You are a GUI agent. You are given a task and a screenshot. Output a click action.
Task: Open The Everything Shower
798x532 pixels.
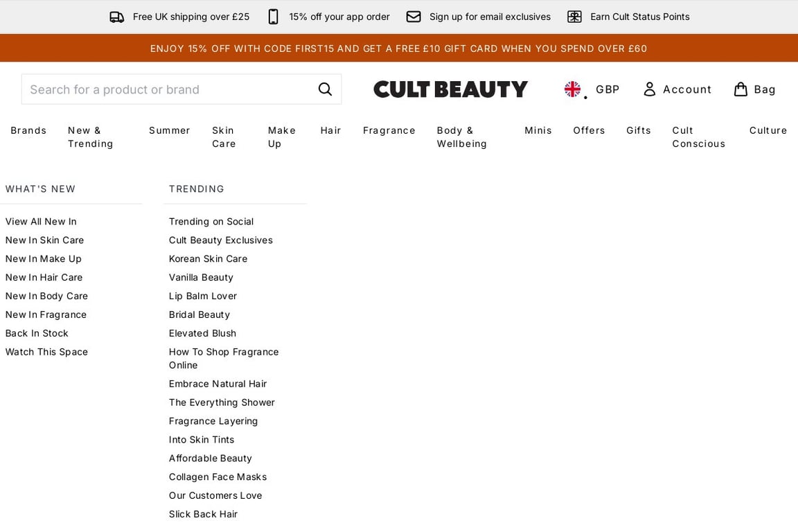(x=222, y=402)
